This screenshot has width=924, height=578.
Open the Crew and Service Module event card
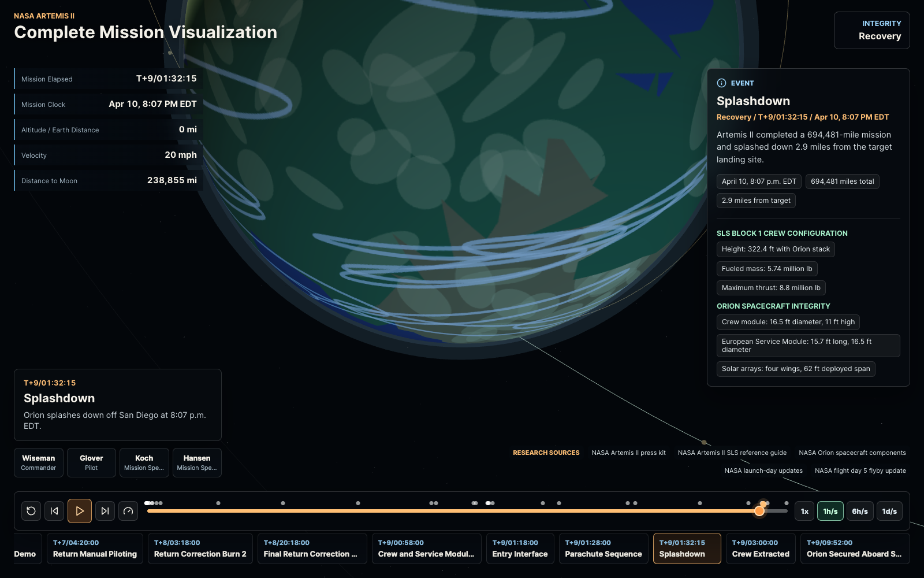click(426, 549)
